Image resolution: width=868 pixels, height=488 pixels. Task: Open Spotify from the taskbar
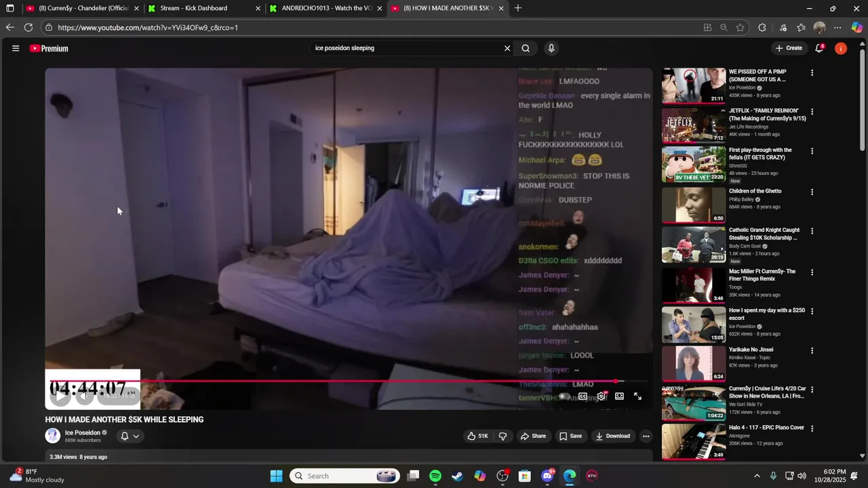coord(435,476)
